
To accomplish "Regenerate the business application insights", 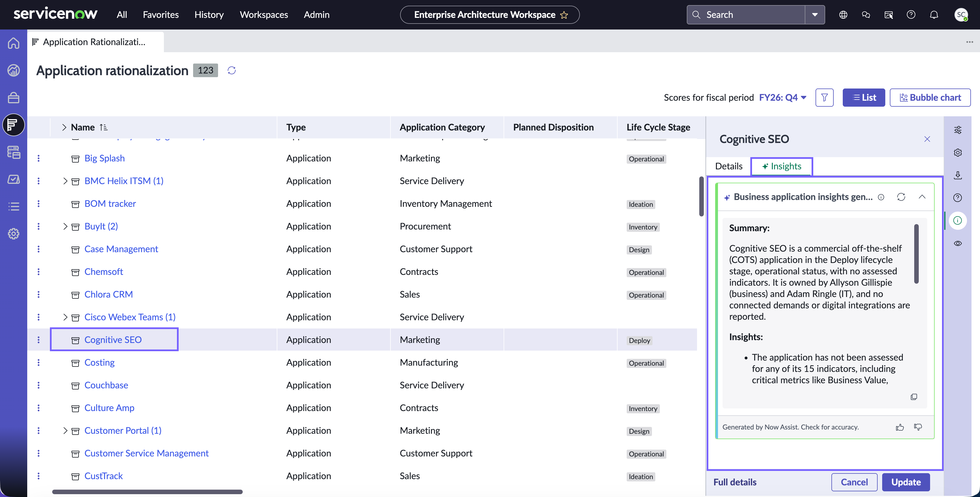I will tap(901, 197).
